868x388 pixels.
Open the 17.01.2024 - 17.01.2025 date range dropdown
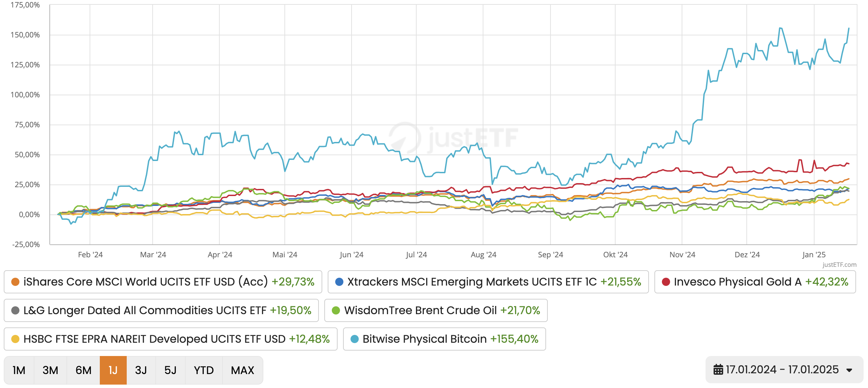(782, 370)
